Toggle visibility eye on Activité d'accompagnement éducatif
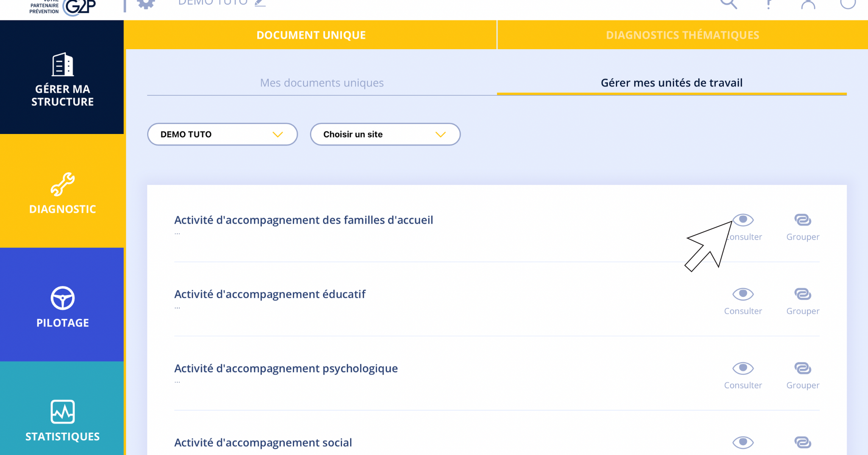Viewport: 868px width, 455px height. pyautogui.click(x=743, y=294)
